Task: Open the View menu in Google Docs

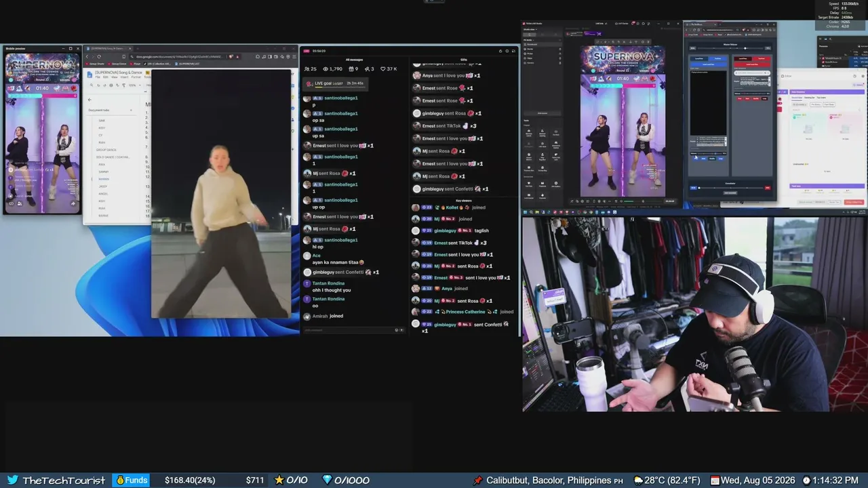Action: (x=114, y=77)
